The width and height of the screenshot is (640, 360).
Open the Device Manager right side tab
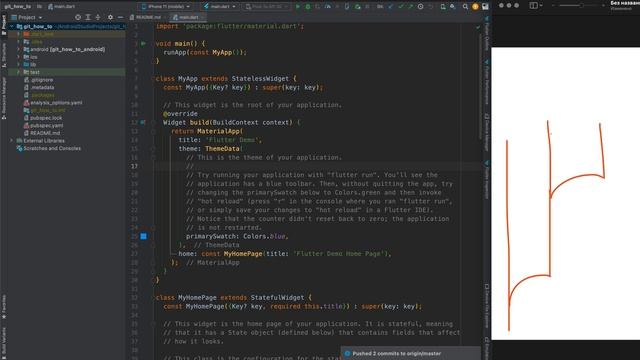click(x=487, y=133)
